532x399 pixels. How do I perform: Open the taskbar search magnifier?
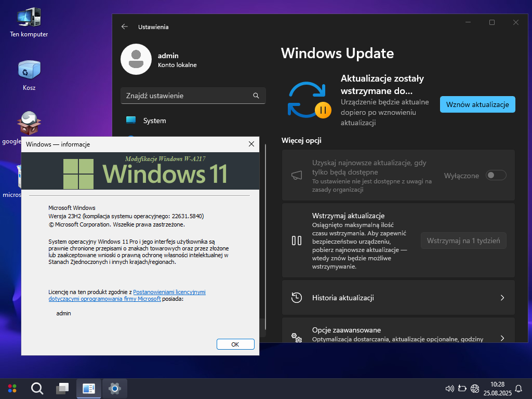[37, 388]
